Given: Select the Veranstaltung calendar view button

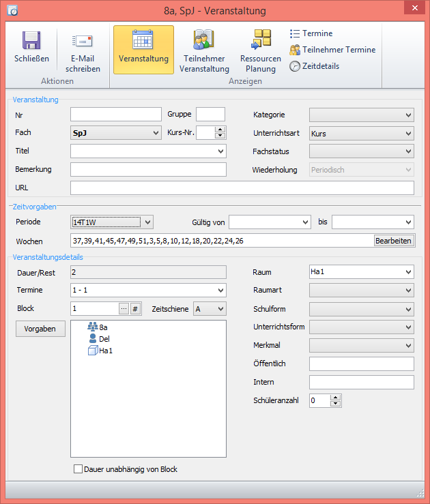Looking at the screenshot, I should 143,50.
